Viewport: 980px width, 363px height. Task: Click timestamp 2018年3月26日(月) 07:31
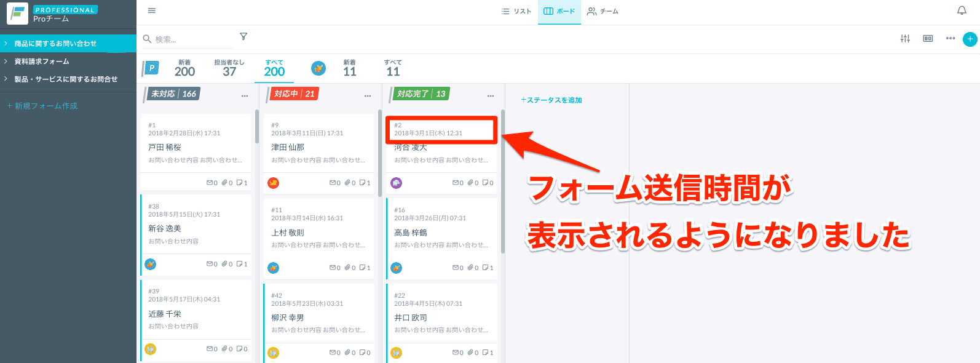[430, 218]
